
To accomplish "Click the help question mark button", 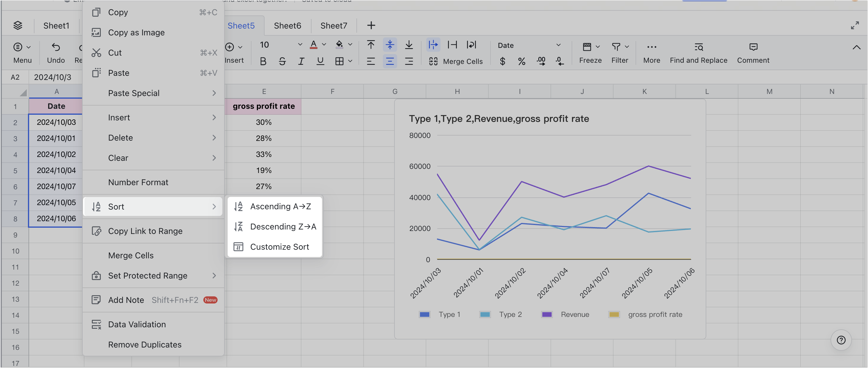I will click(x=841, y=340).
